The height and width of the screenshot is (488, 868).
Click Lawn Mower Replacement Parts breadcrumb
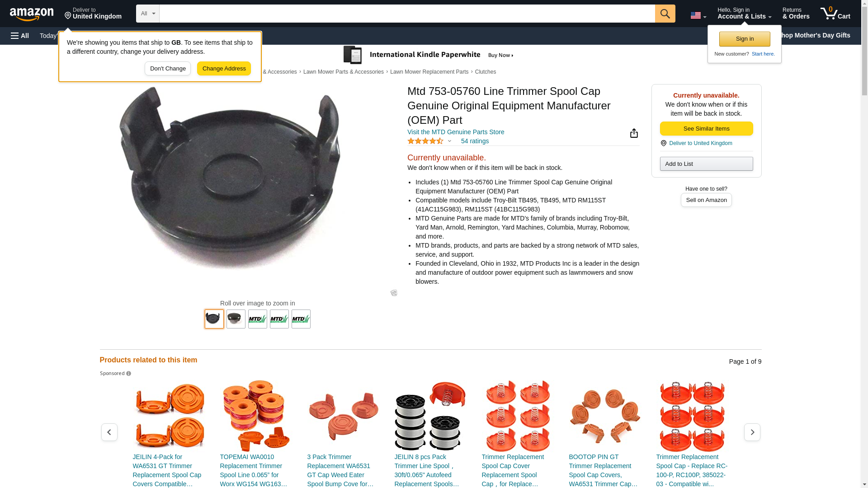point(429,72)
